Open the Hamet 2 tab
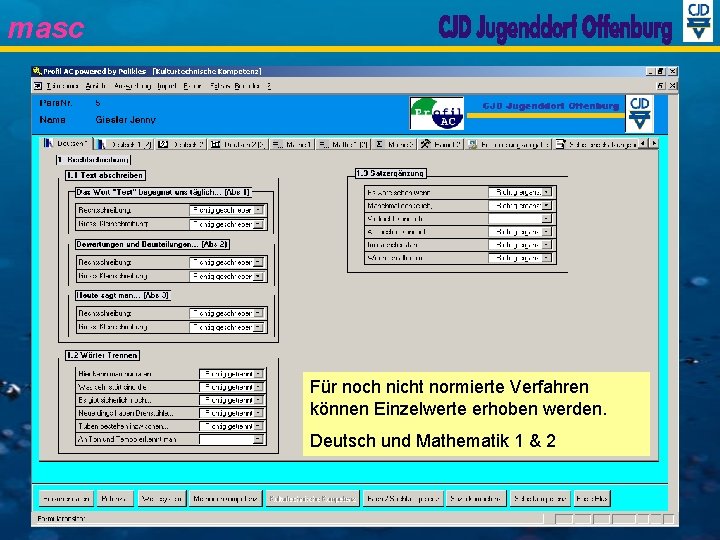The height and width of the screenshot is (540, 720). [441, 145]
